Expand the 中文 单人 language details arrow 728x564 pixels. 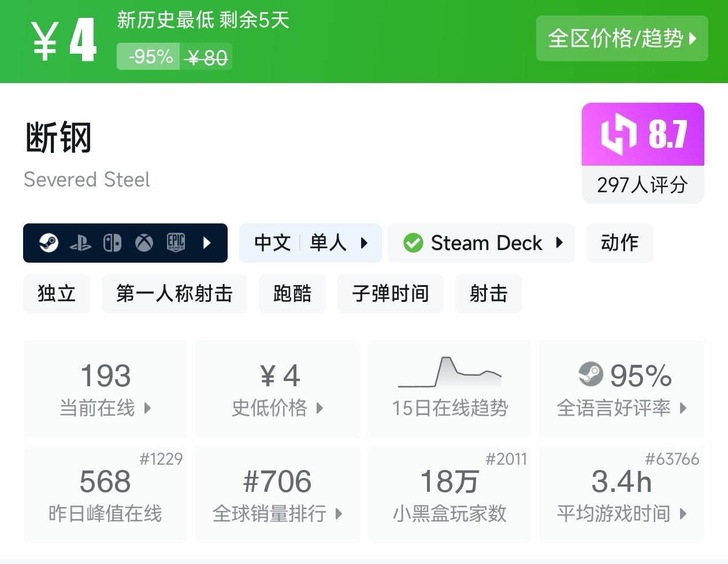pos(364,243)
